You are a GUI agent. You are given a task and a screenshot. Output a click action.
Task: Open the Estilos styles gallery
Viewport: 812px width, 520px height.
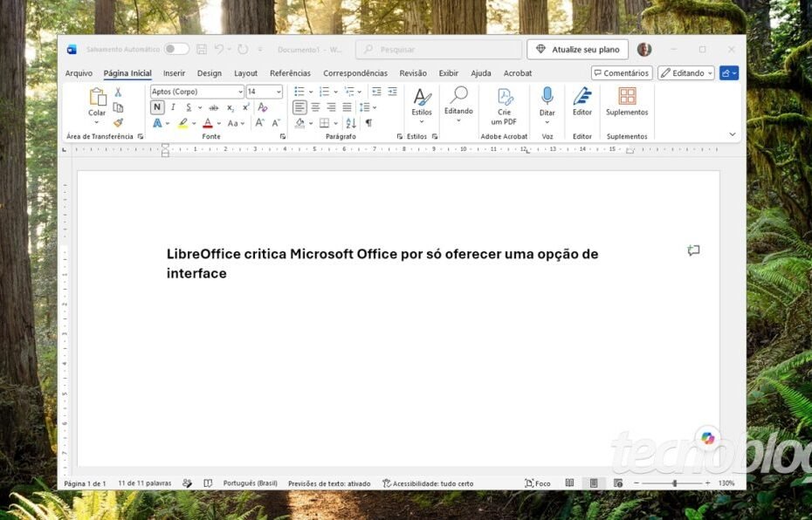click(x=422, y=106)
